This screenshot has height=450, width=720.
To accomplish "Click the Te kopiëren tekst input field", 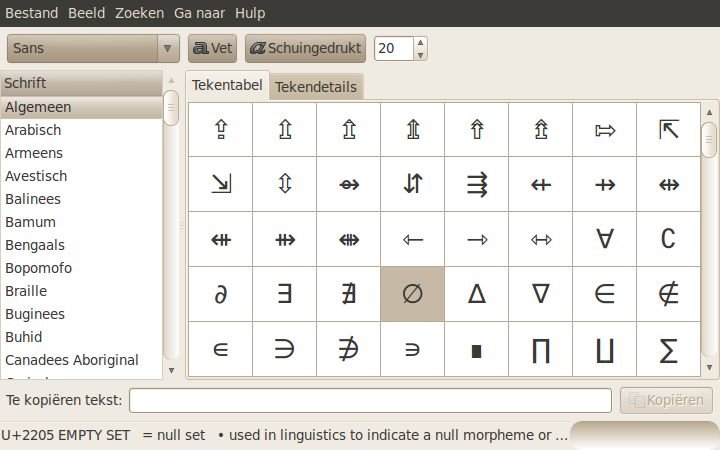I will pyautogui.click(x=370, y=400).
